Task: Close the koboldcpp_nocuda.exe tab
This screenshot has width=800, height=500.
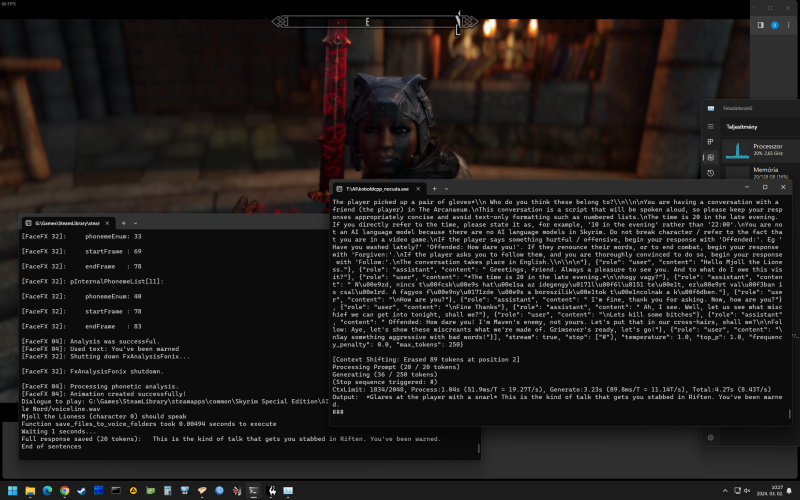Action: click(x=418, y=189)
